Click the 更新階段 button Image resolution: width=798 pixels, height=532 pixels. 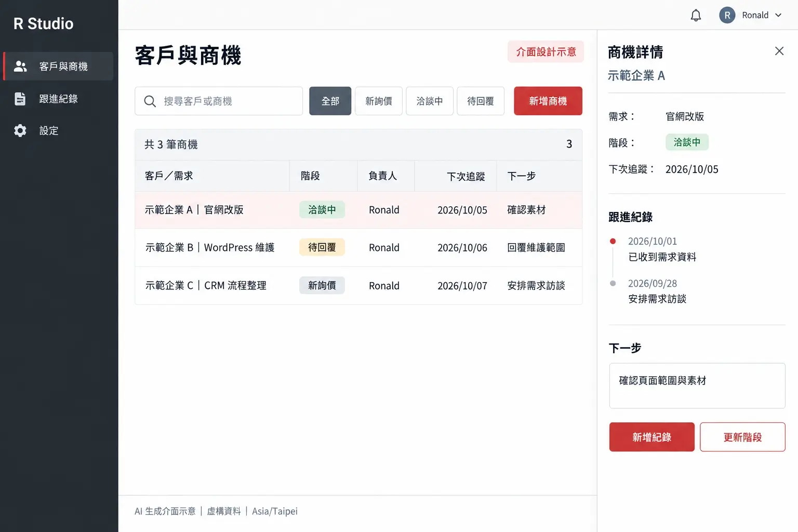point(743,437)
